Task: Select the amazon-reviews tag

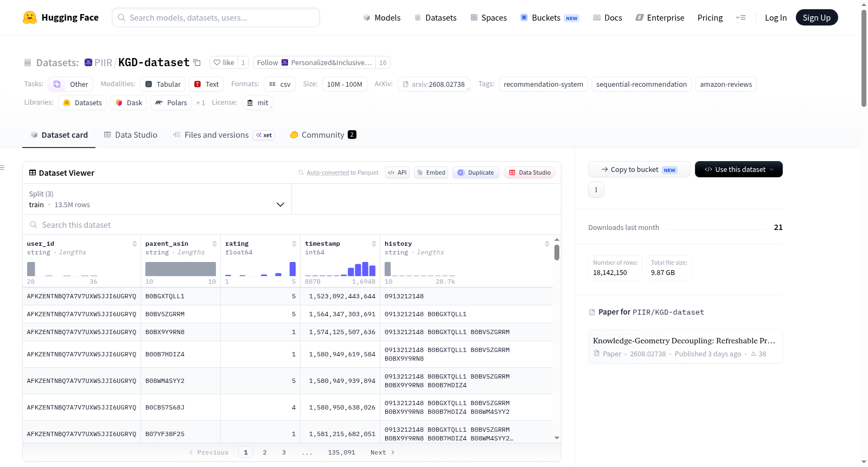Action: coord(726,84)
